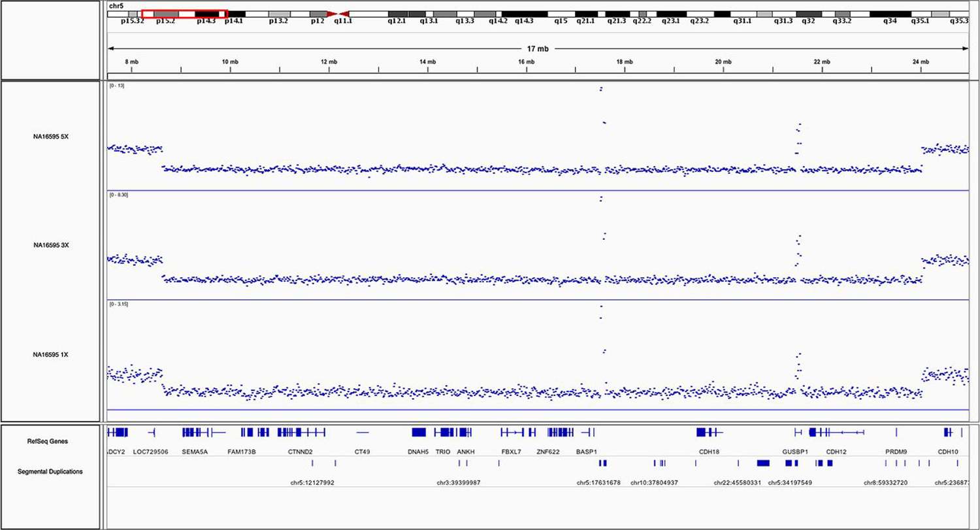Click the chr5 chromosome label
The width and height of the screenshot is (980, 530).
(x=116, y=5)
